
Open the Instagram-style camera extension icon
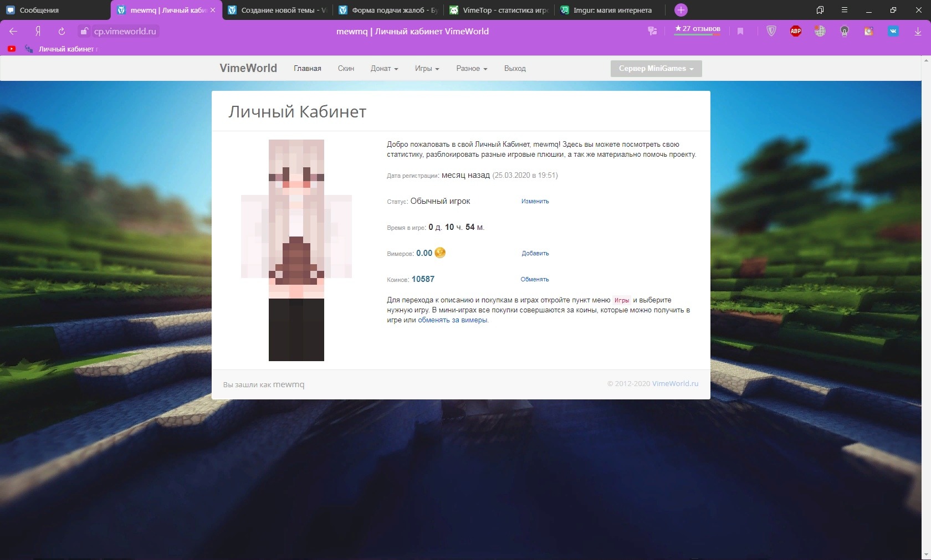868,31
